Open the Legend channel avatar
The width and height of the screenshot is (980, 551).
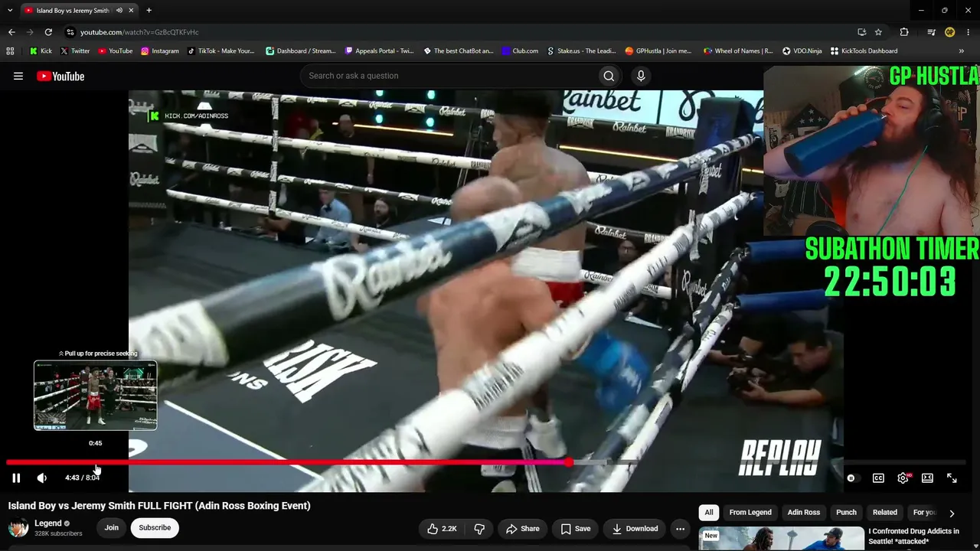(18, 527)
